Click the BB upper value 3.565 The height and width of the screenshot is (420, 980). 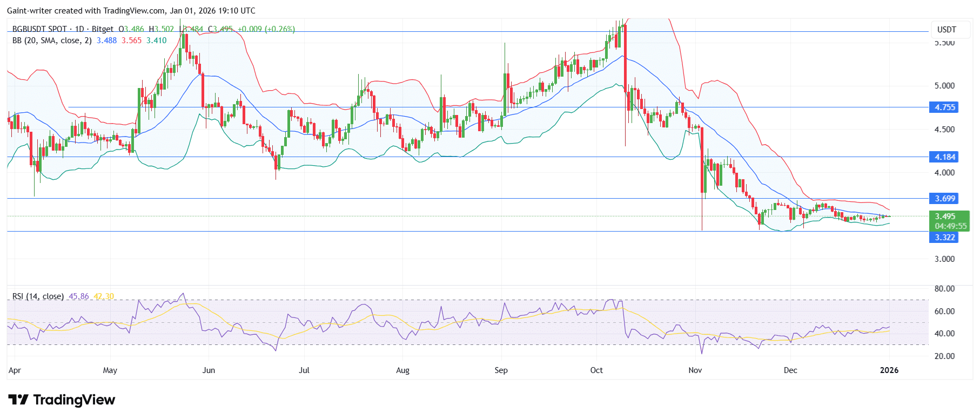coord(131,40)
